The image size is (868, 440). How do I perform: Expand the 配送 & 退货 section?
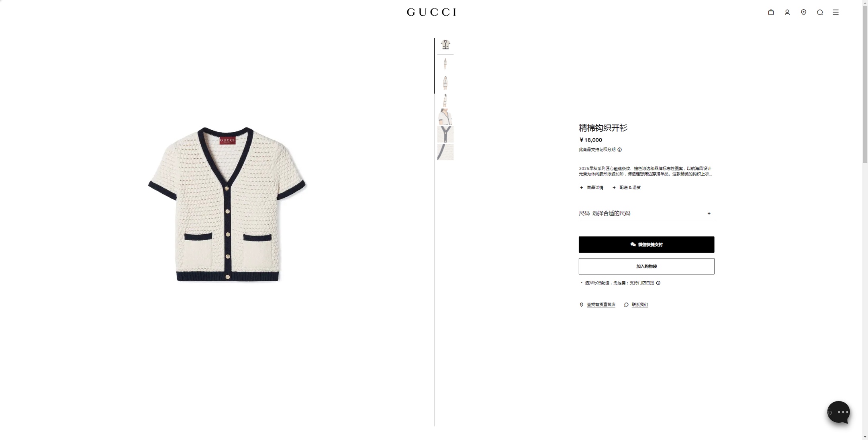tap(626, 188)
